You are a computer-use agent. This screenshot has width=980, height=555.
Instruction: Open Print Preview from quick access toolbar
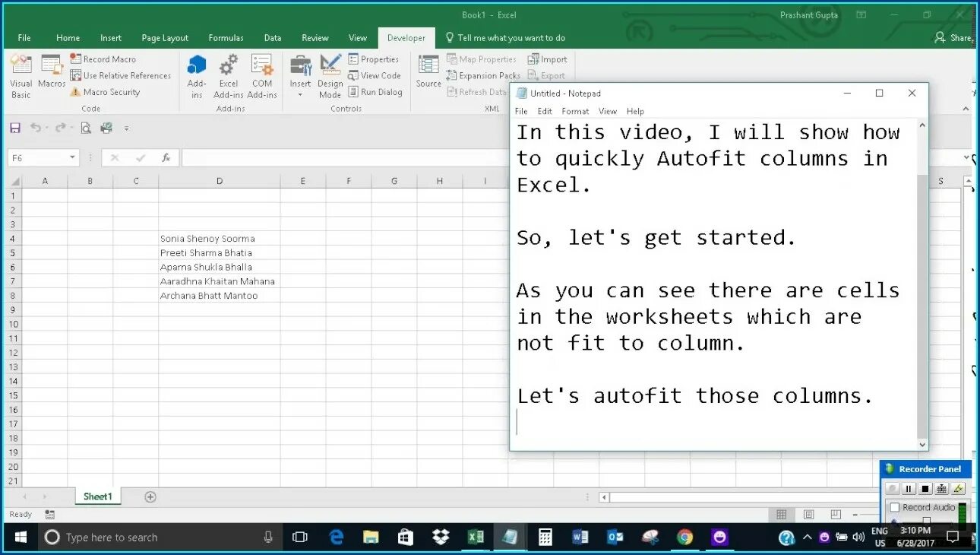[x=86, y=128]
